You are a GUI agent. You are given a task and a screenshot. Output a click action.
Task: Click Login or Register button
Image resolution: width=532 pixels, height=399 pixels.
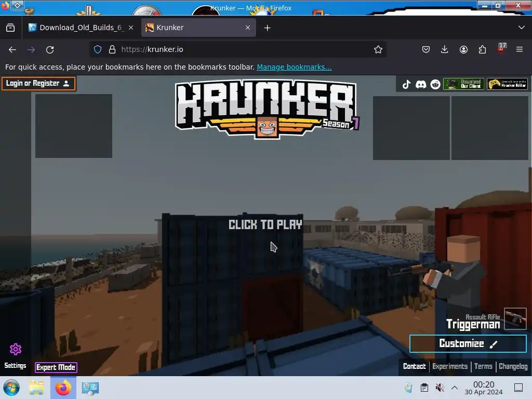click(x=38, y=84)
